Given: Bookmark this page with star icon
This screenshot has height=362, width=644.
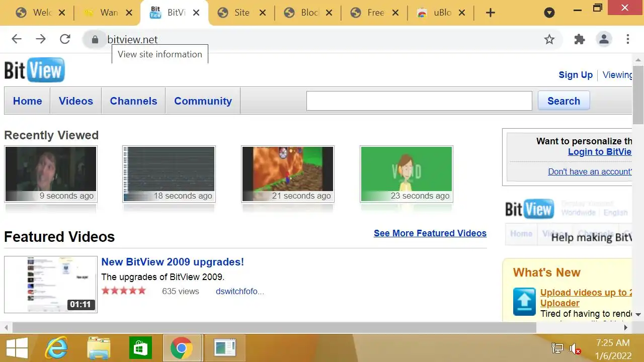Looking at the screenshot, I should (x=549, y=39).
